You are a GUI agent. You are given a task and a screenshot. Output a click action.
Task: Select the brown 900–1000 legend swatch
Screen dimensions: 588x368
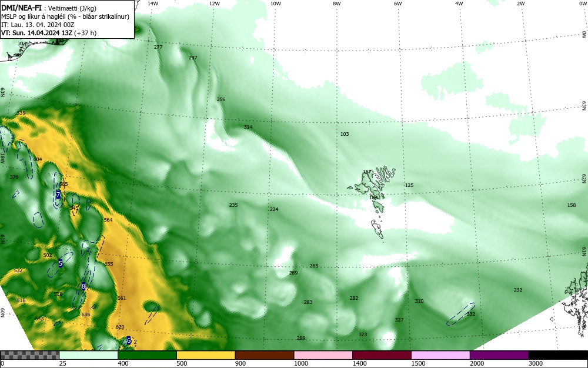tap(265, 355)
